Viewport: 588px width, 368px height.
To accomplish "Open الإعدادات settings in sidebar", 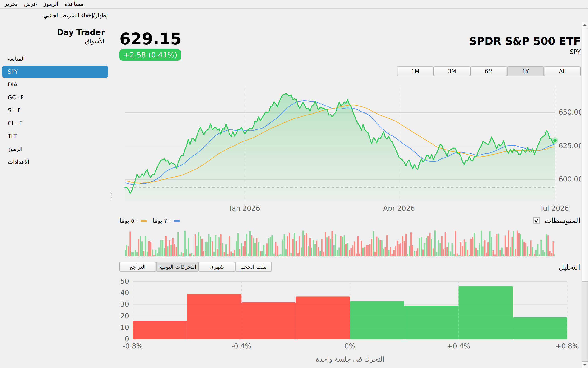I will [x=55, y=162].
